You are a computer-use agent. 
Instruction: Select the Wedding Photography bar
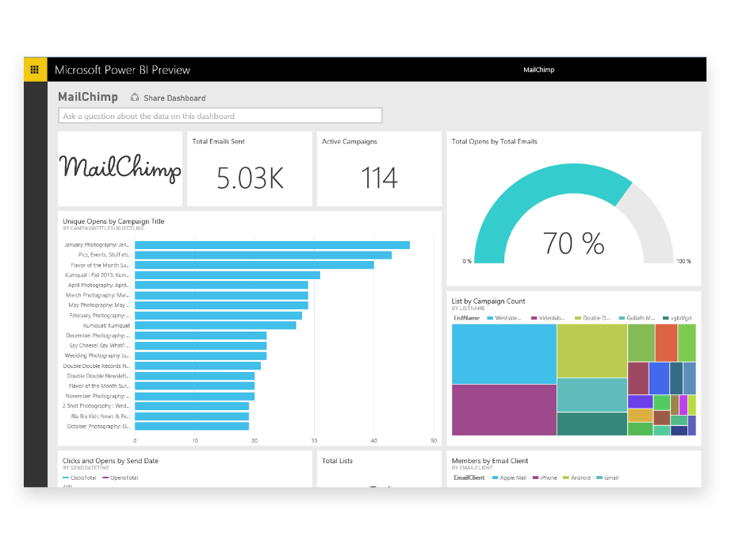201,356
